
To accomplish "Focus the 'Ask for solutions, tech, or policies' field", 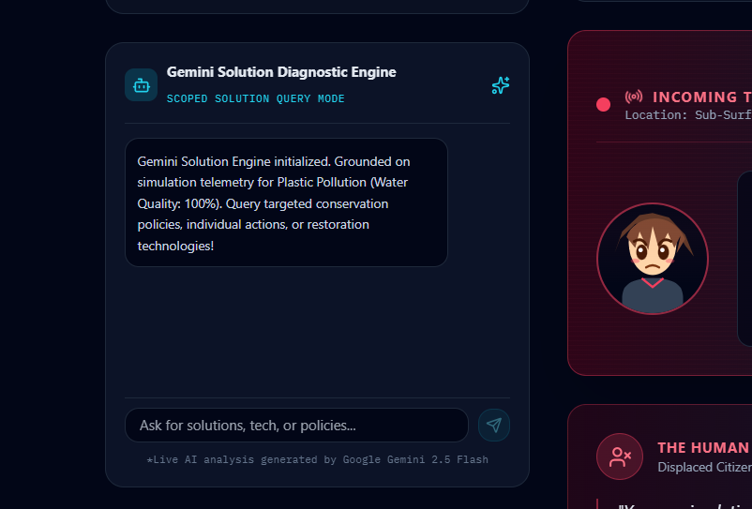I will [x=296, y=425].
